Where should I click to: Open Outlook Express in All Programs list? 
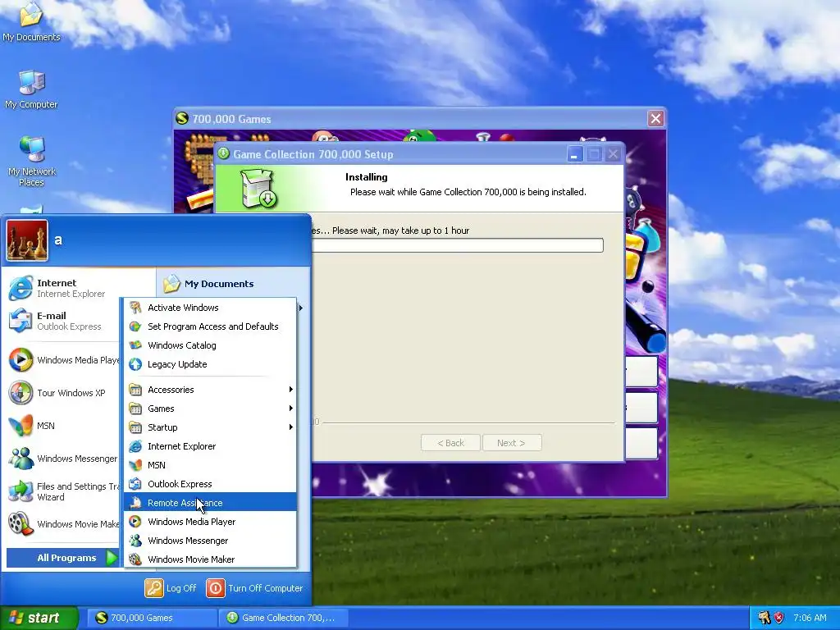(x=210, y=484)
